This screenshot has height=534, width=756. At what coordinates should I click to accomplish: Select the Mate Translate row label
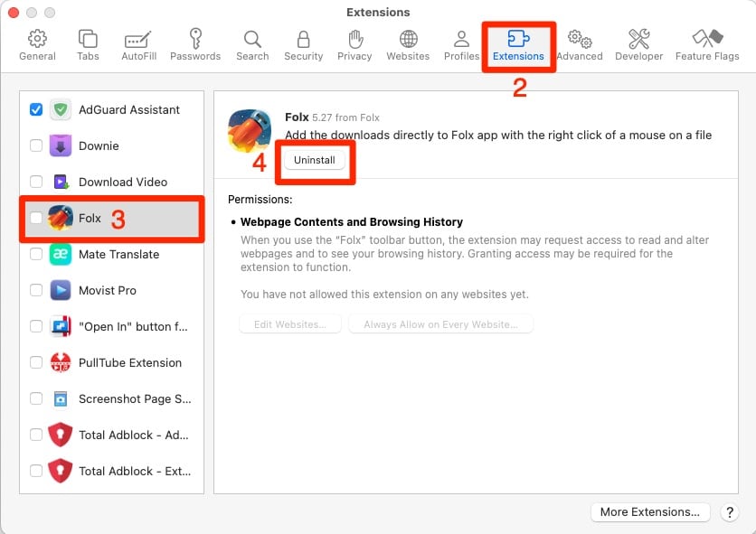(119, 255)
